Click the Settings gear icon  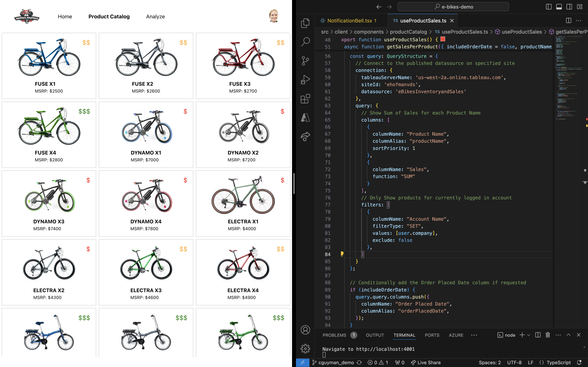coord(306,349)
